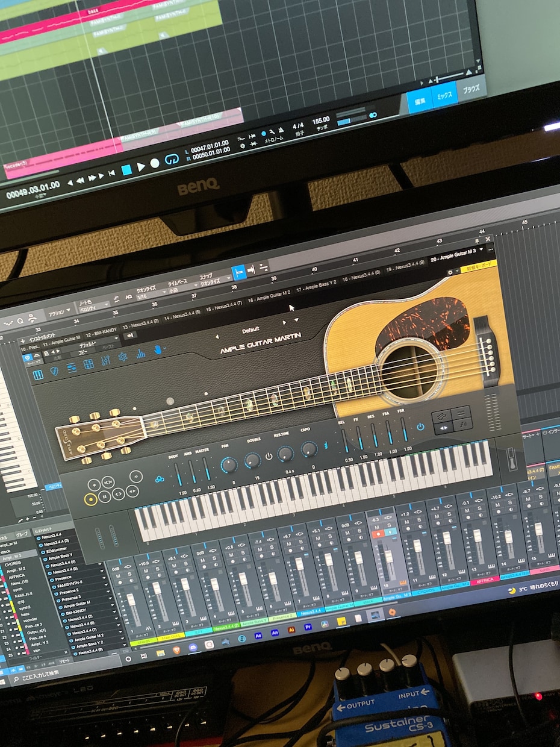Open the Ample Guitar mixer sliders icon
560x747 pixels.
(105, 360)
